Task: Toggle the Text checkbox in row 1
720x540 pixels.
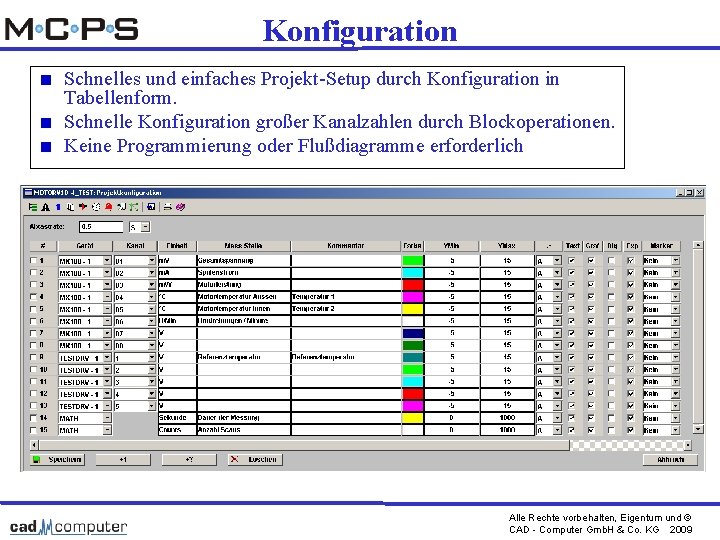Action: (572, 260)
